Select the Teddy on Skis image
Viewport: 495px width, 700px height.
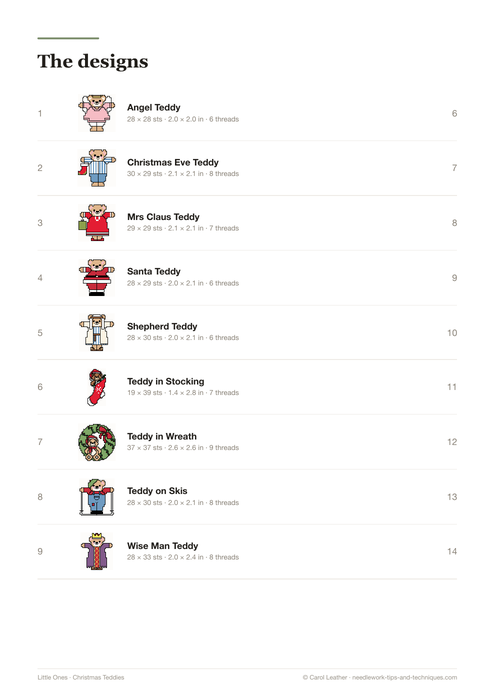coord(97,497)
